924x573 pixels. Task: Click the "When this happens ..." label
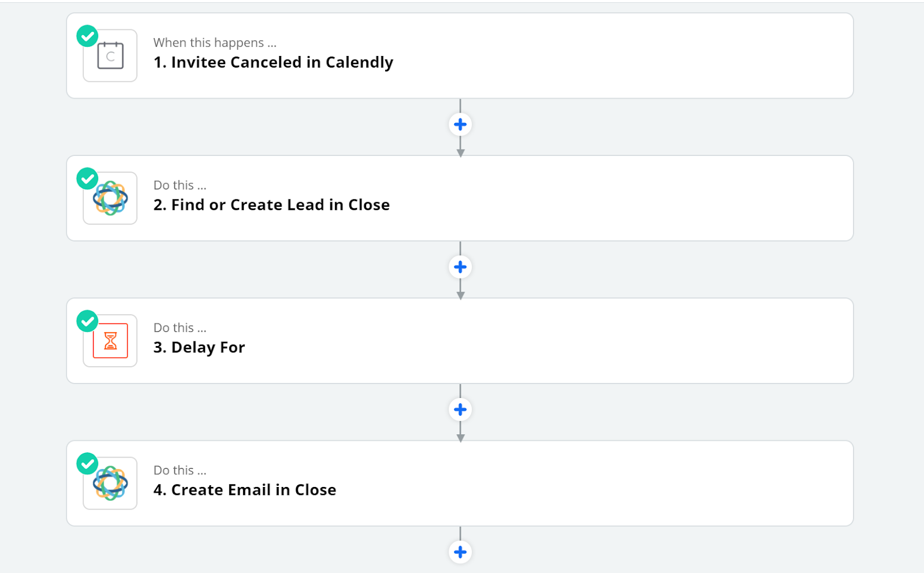(215, 43)
